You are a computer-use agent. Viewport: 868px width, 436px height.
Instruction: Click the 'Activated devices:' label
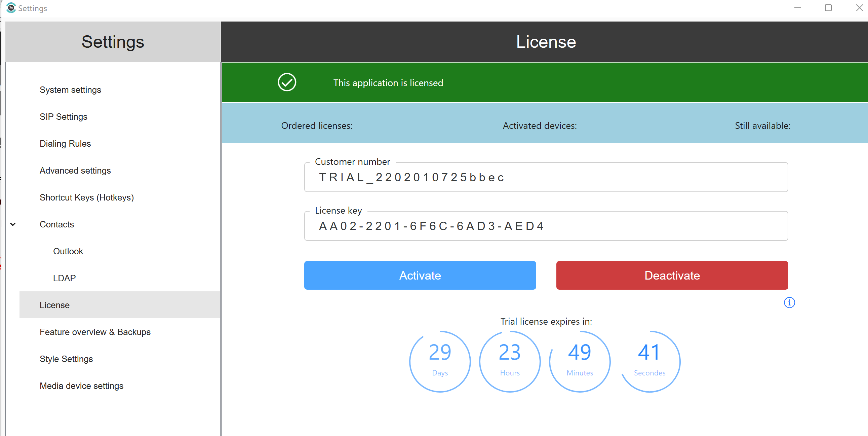540,126
